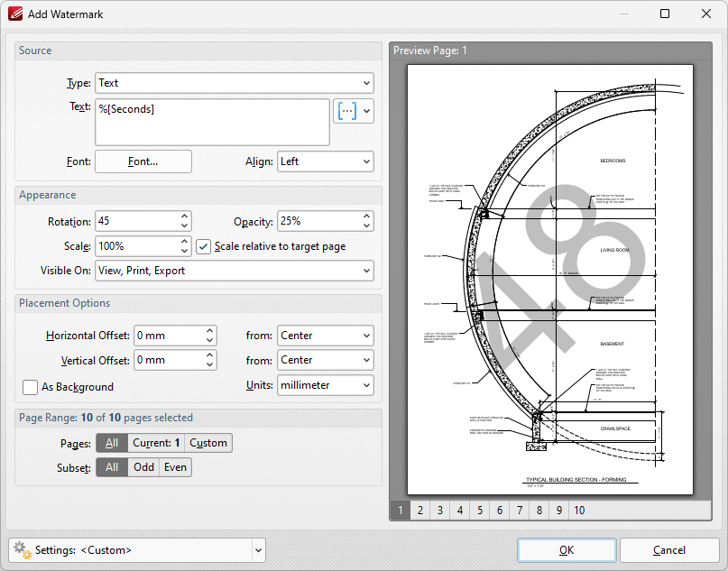Select Even pages subset

tap(176, 467)
